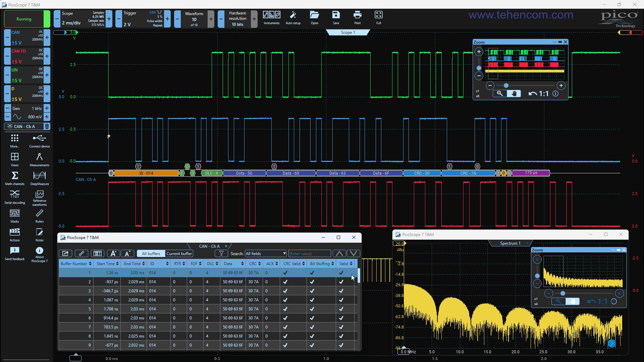Sort by the Bit Stuffing column
Viewport: 644px width, 362px height.
point(322,263)
